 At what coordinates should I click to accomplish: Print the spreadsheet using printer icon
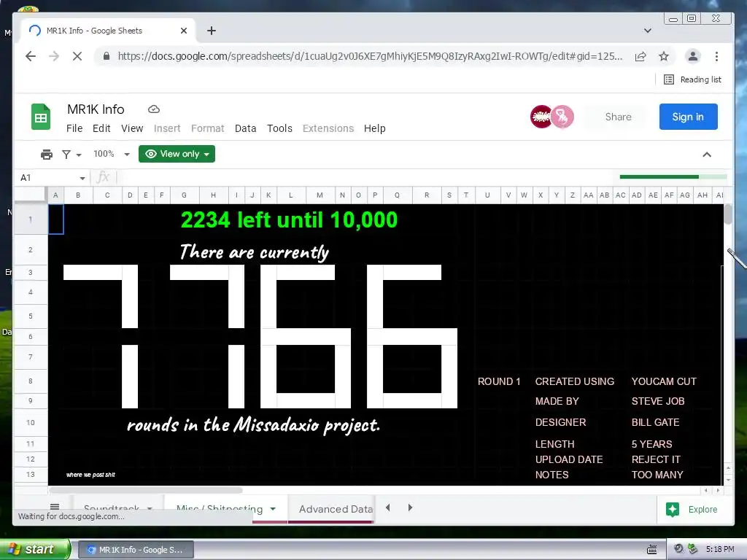47,155
